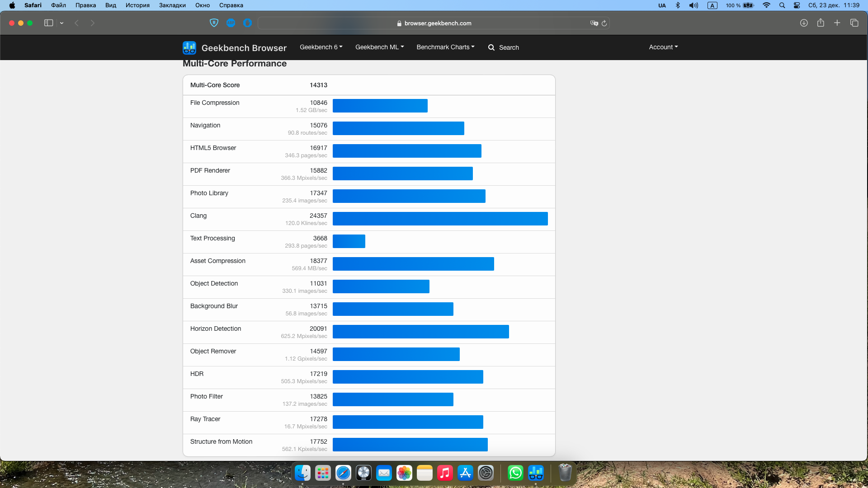Click the Geekbench Browser title link

click(x=244, y=48)
